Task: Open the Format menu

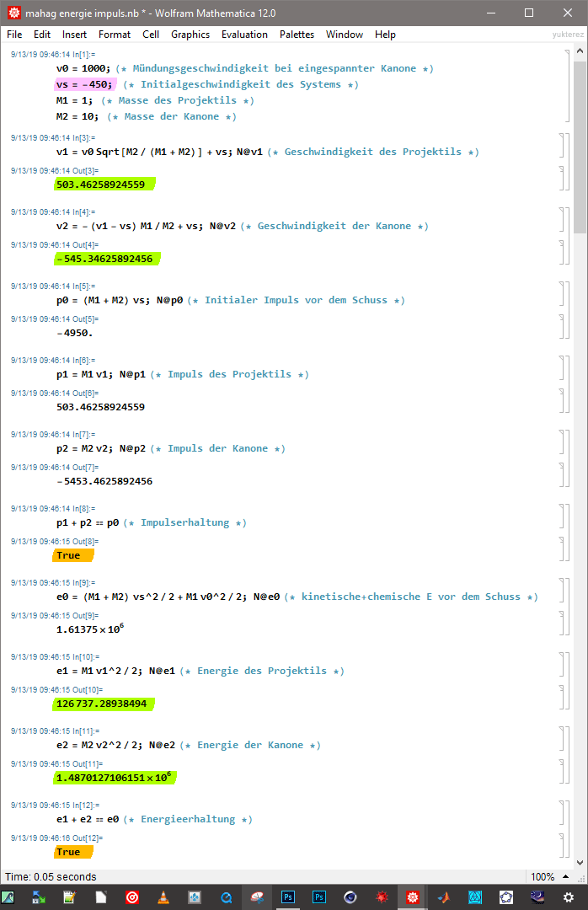Action: [115, 35]
